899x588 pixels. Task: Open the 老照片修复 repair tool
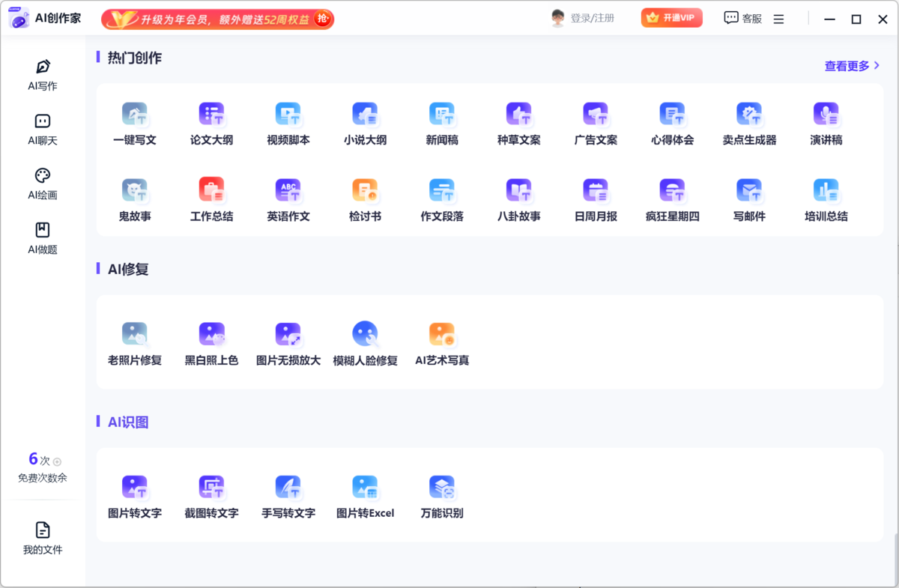coord(136,342)
